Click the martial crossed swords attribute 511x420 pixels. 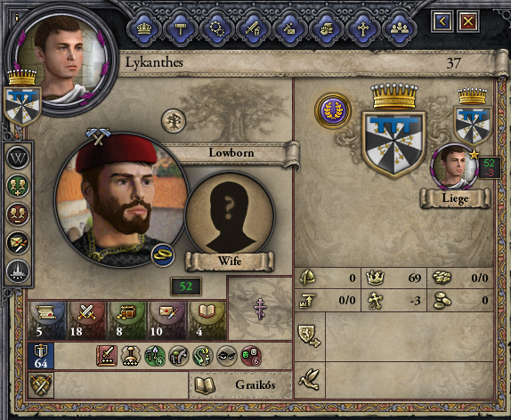(86, 320)
